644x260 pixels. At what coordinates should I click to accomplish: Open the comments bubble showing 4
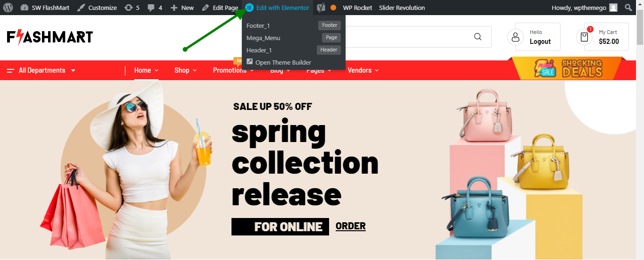click(x=155, y=8)
